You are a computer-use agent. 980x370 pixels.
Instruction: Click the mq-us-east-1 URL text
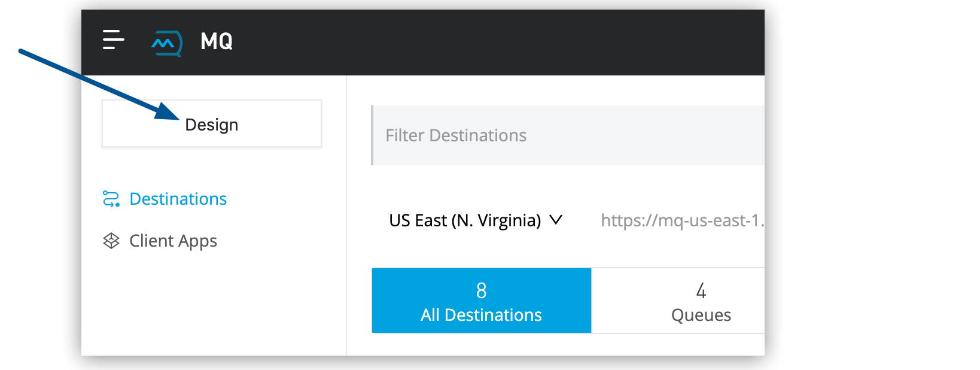point(681,220)
